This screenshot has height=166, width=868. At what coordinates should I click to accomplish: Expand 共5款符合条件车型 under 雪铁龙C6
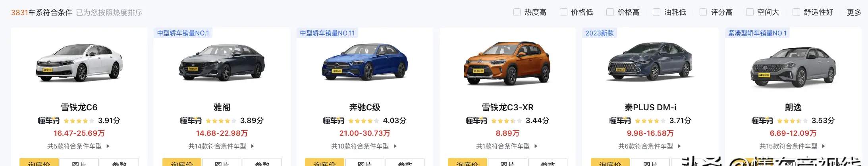79,146
